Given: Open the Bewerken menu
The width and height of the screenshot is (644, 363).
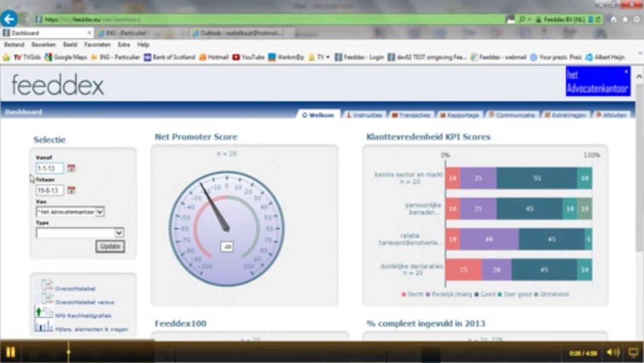Looking at the screenshot, I should click(x=44, y=45).
